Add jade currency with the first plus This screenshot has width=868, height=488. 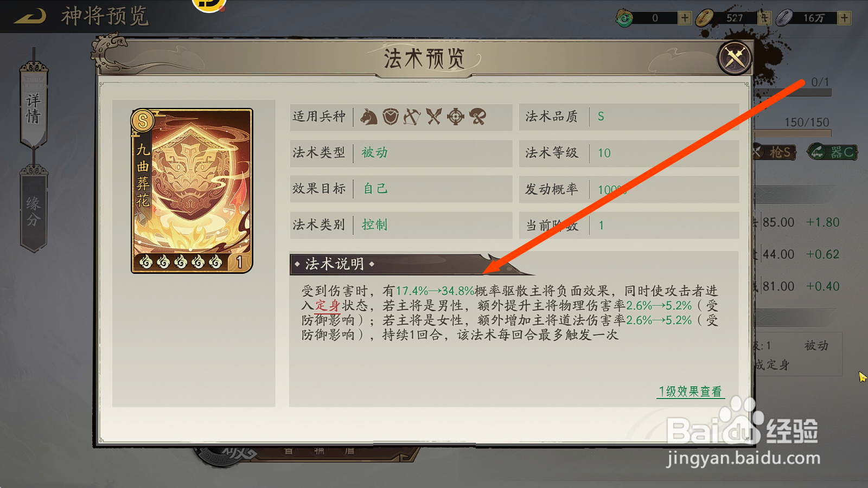pyautogui.click(x=685, y=18)
